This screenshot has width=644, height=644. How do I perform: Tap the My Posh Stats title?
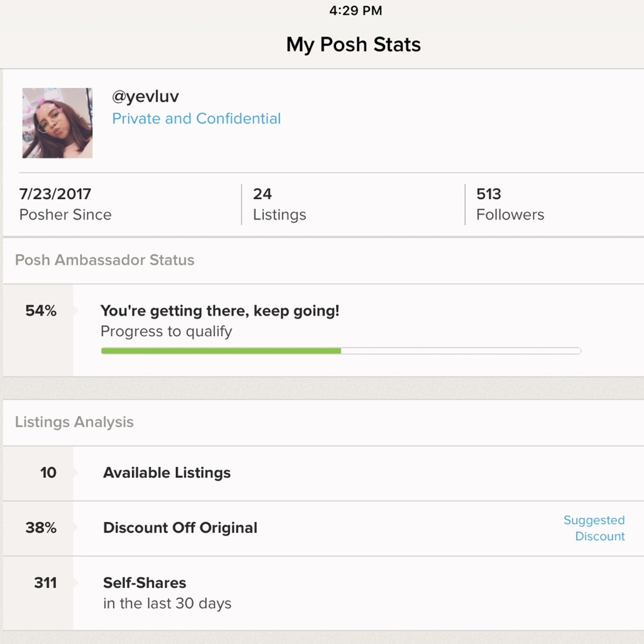click(x=353, y=44)
